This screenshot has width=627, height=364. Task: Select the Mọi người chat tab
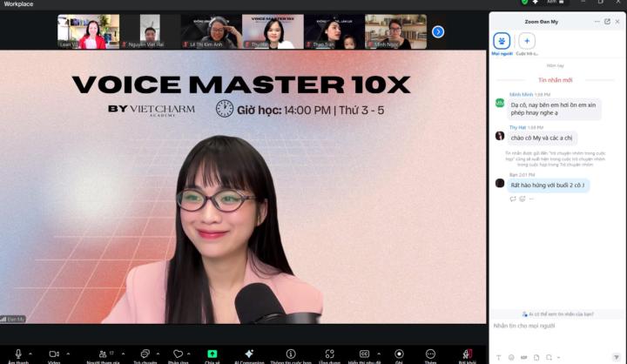coord(502,44)
